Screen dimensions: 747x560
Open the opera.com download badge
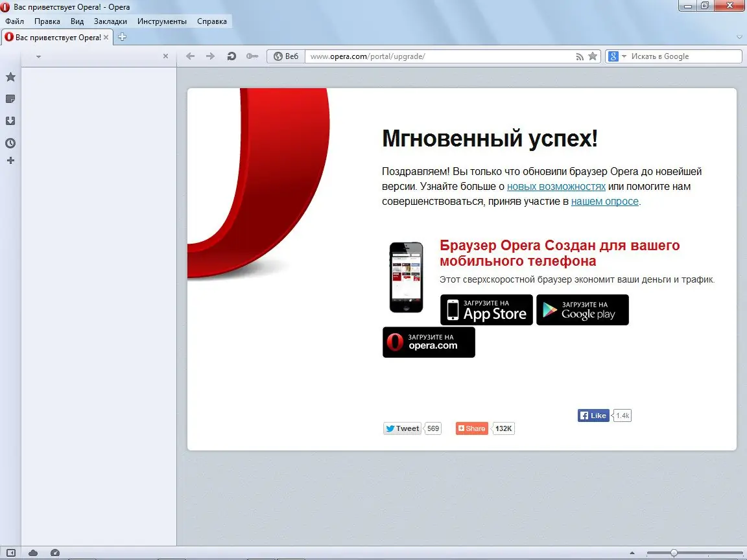(x=429, y=342)
